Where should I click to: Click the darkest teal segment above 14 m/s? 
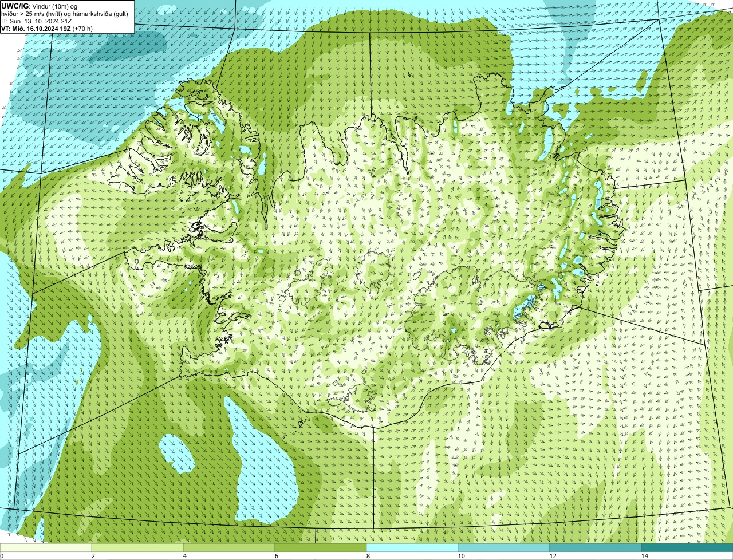[687, 547]
